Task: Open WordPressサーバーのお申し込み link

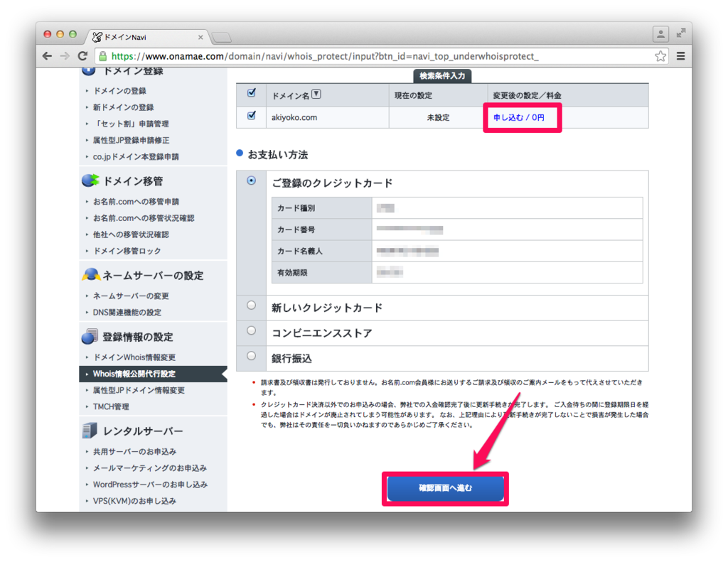Action: (151, 485)
